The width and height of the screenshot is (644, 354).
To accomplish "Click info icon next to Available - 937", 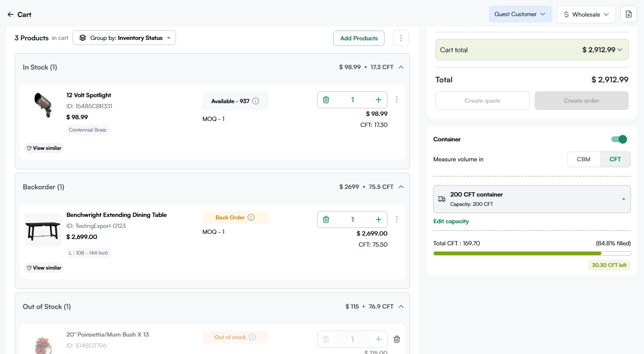I will [x=256, y=101].
